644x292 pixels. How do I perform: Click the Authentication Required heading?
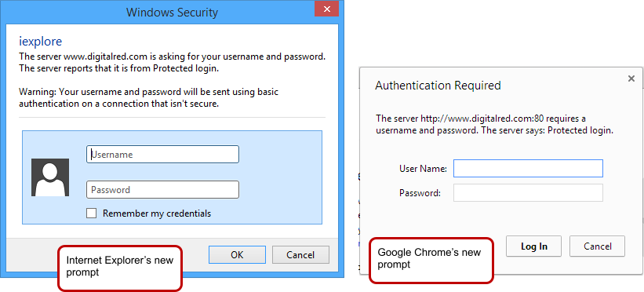tap(438, 86)
